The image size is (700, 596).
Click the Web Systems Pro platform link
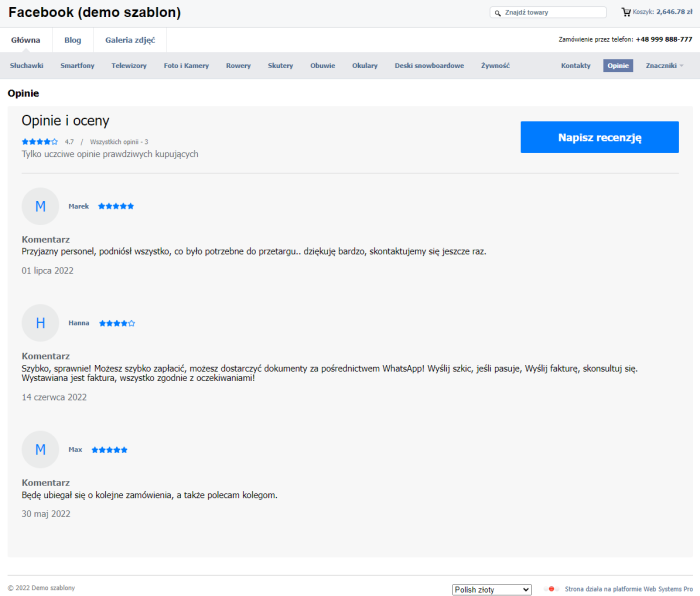628,589
